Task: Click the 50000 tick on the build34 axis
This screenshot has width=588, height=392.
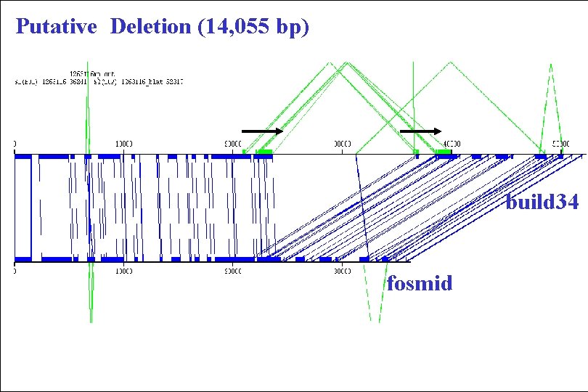Action: (x=561, y=144)
